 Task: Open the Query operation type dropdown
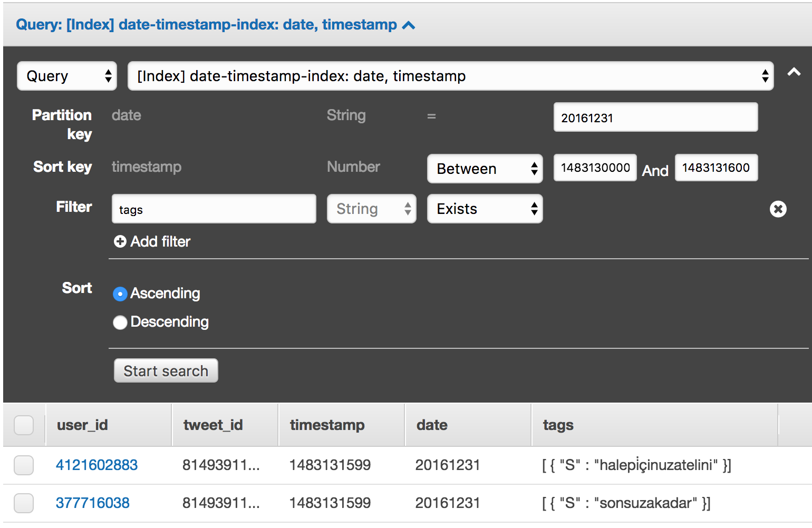67,76
